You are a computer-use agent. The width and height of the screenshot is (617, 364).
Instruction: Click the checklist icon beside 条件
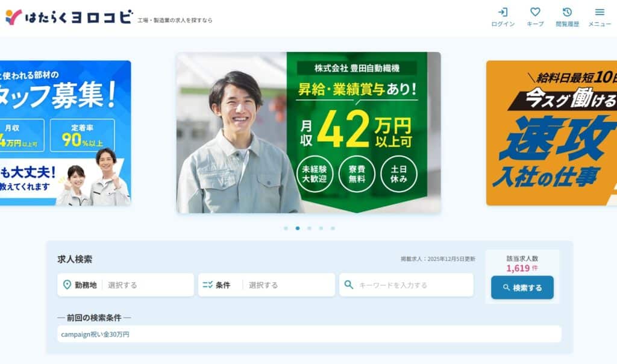(x=208, y=285)
